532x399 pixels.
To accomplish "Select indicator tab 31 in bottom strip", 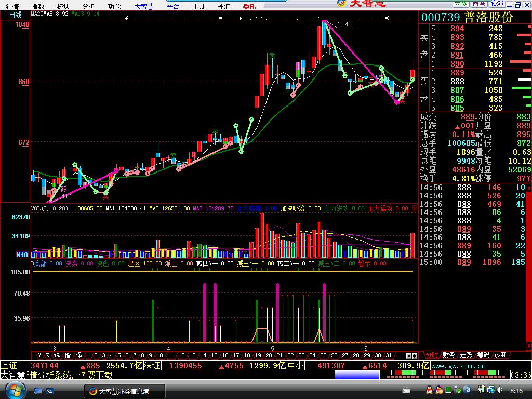I will (x=389, y=355).
